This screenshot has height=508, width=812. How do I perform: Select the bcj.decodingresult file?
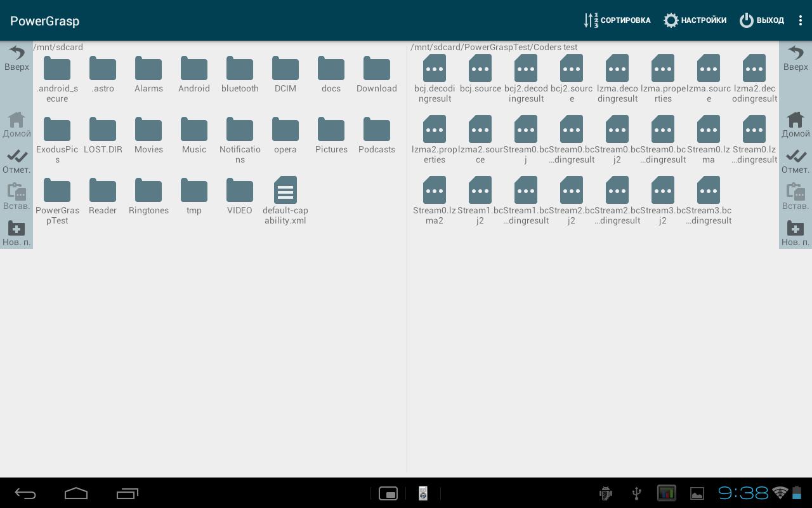(x=435, y=79)
